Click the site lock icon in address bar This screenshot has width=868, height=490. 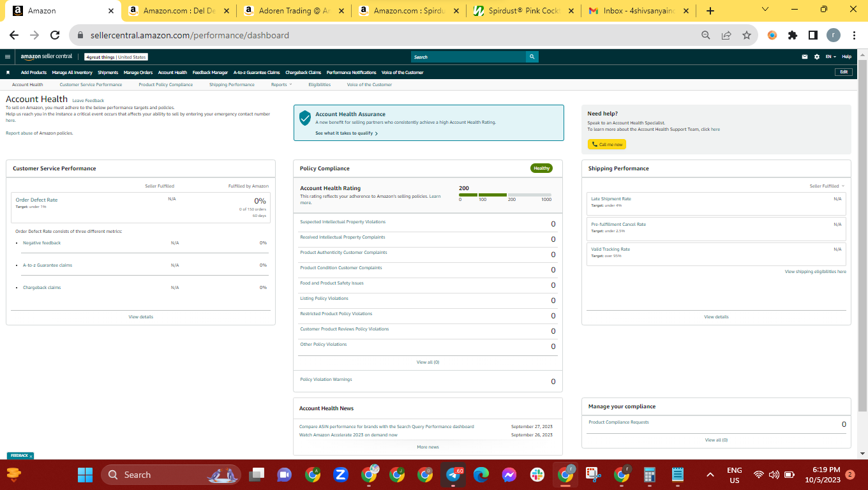click(81, 36)
